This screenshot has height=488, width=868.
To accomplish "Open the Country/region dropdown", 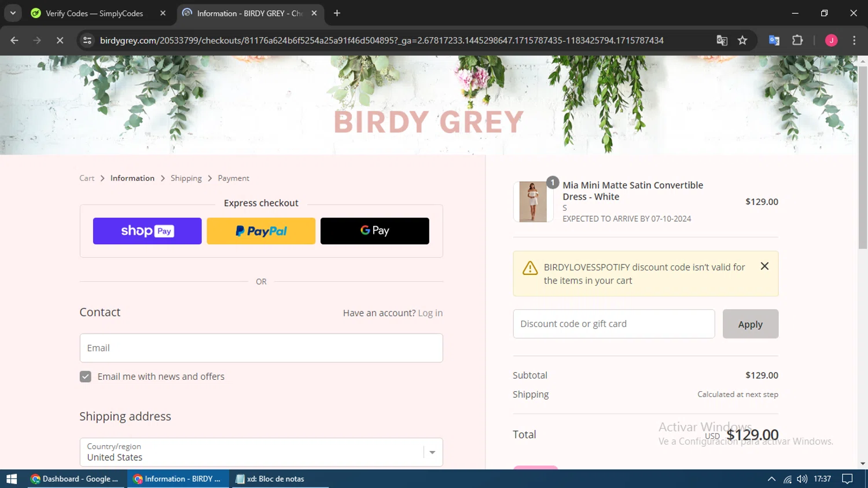I will pos(261,452).
